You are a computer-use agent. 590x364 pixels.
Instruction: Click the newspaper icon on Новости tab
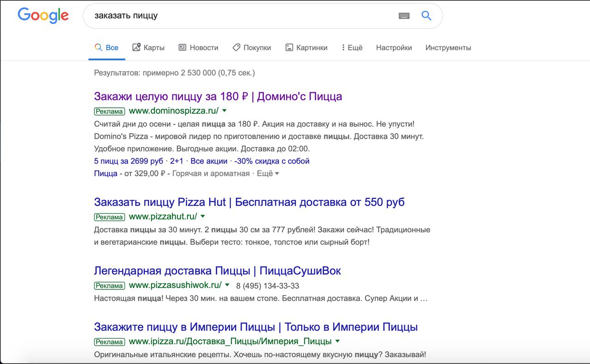[x=183, y=47]
